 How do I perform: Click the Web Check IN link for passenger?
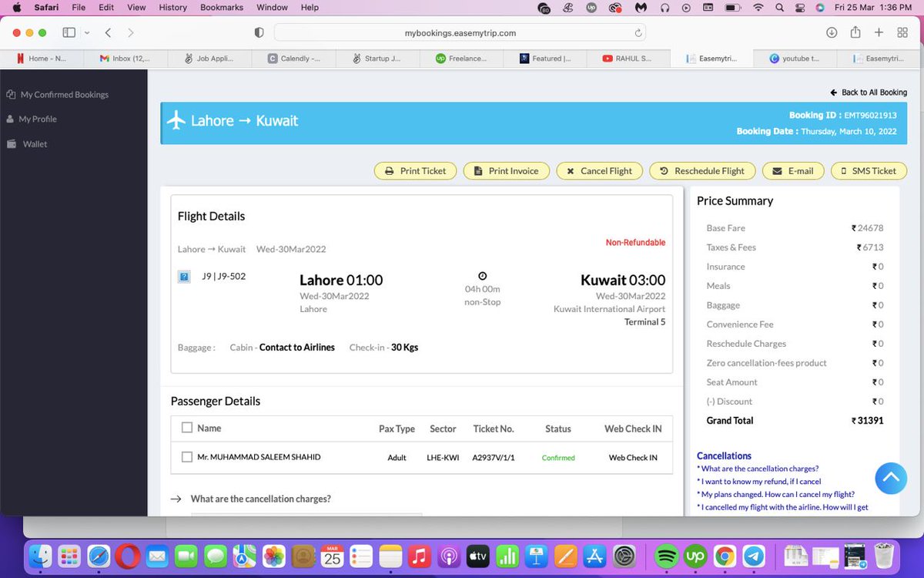pyautogui.click(x=633, y=458)
